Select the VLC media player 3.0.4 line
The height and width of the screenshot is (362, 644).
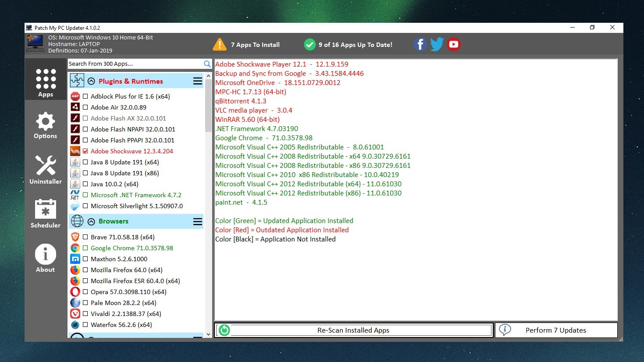[x=254, y=110]
